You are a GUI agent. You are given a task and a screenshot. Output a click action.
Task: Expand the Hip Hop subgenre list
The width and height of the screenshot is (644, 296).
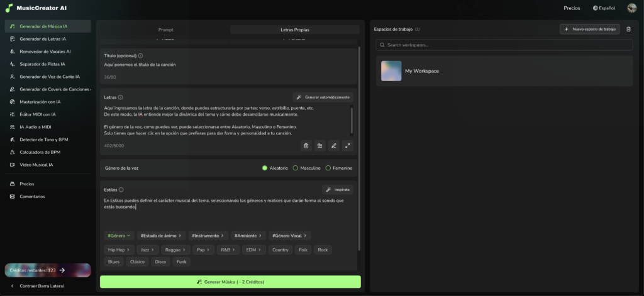tap(118, 250)
